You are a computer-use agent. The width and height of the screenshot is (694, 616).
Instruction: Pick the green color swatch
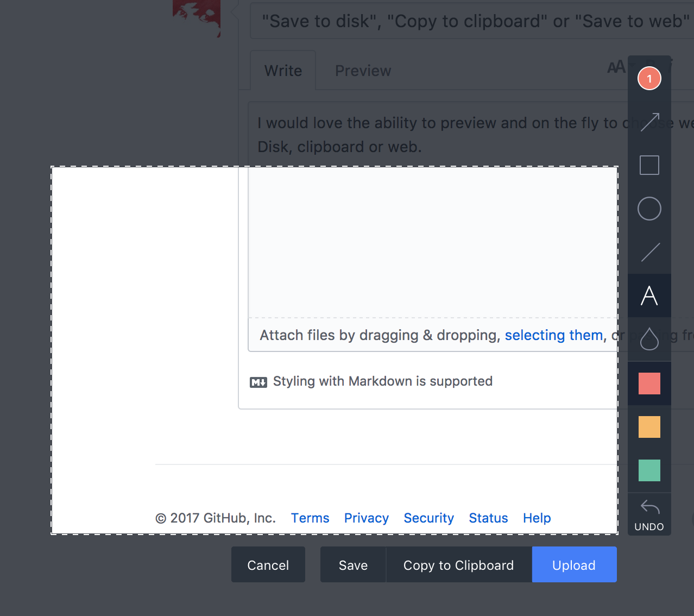pyautogui.click(x=649, y=470)
